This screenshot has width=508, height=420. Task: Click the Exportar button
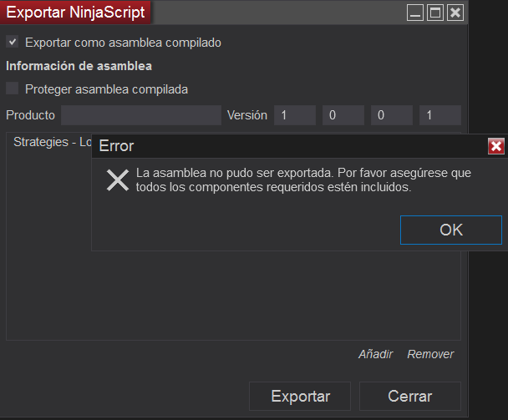300,396
